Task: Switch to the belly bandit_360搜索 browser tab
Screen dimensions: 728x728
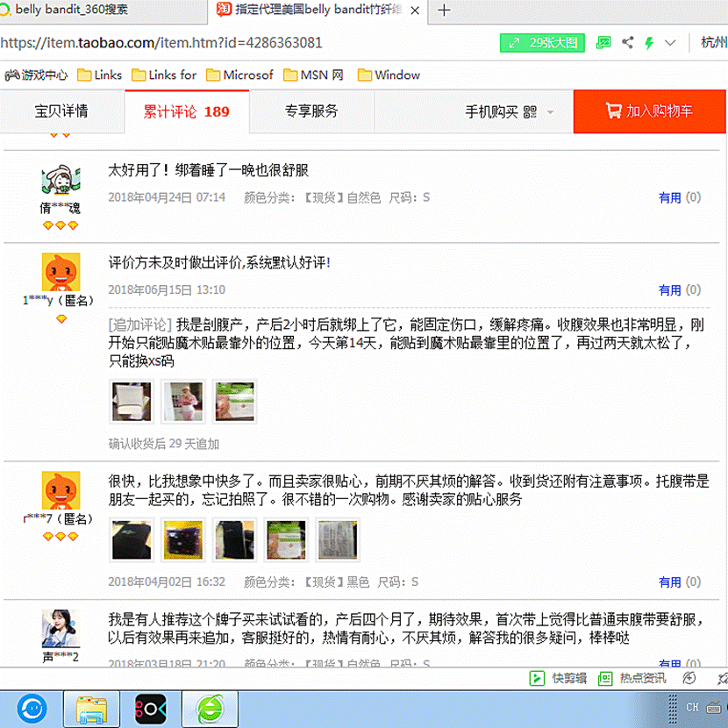Action: [x=72, y=10]
